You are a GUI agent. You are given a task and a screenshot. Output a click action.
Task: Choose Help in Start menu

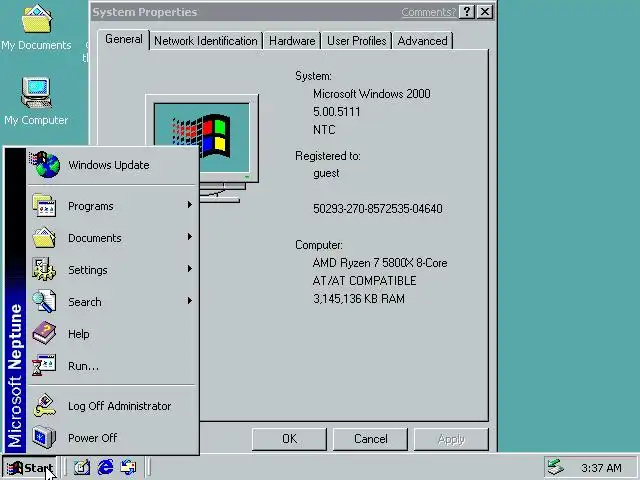(x=112, y=333)
